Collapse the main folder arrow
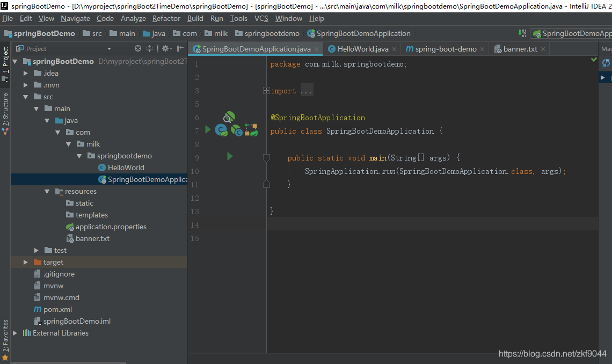Screen dimensions: 612x364 (x=37, y=109)
